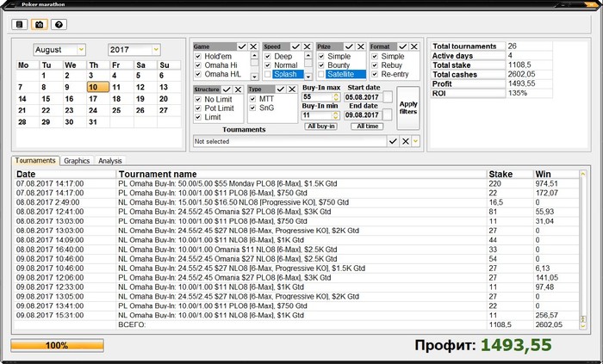Toggle the Omaha H/L checkbox
Screen dimensions: 603x364
pos(198,74)
